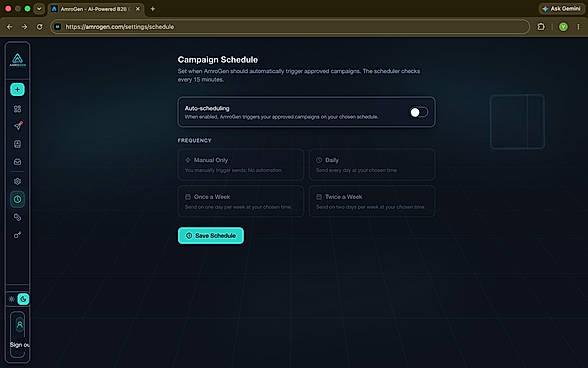Open the link chain icon in sidebar
Screen dimensions: 588x368
click(x=17, y=218)
